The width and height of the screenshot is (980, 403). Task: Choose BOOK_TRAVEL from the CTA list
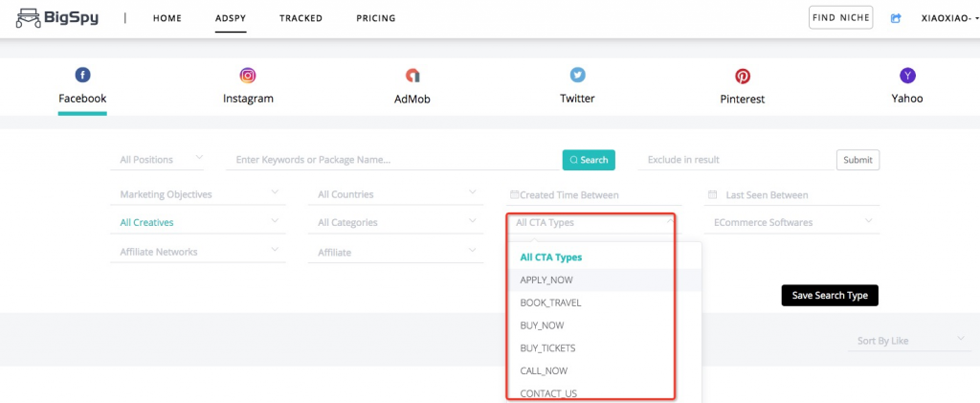point(605,302)
